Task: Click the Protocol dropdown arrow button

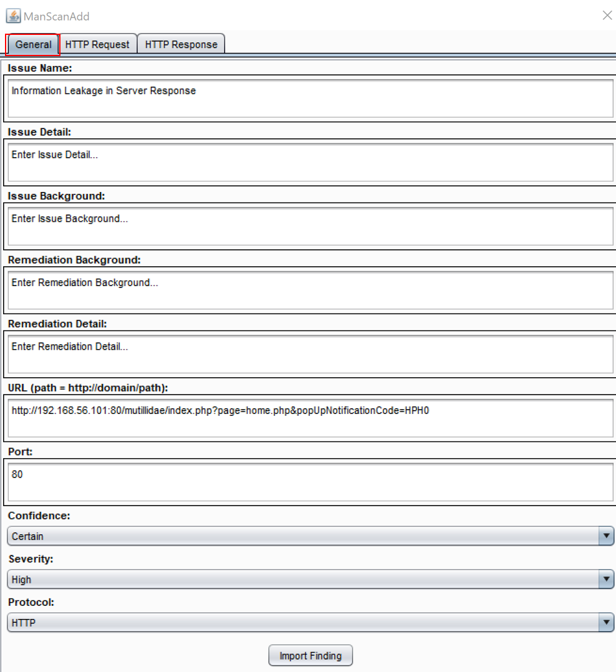Action: pos(606,622)
